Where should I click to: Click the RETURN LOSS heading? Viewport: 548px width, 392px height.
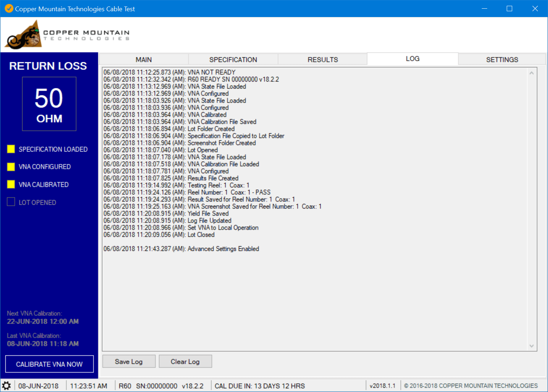(x=48, y=66)
